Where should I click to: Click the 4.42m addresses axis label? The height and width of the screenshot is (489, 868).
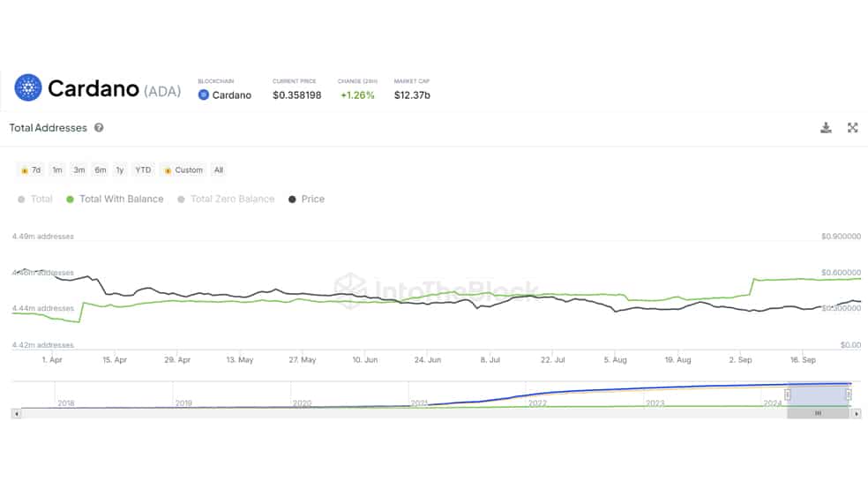point(42,345)
